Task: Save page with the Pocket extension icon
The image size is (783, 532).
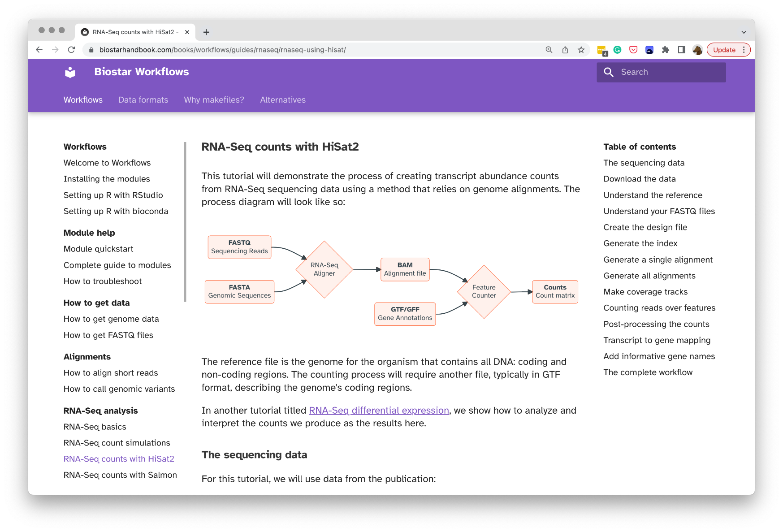Action: coord(633,50)
